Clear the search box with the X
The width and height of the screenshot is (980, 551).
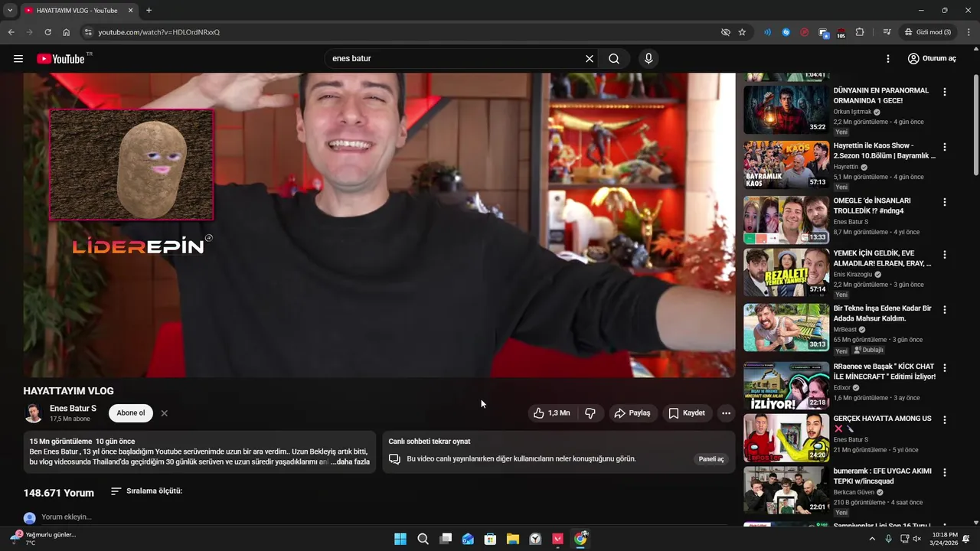click(x=590, y=59)
